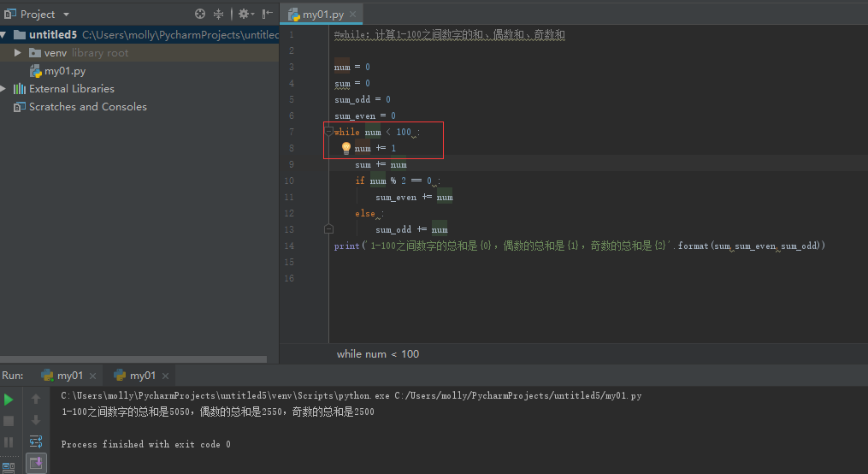This screenshot has width=868, height=474.
Task: Collapse the untitled5 project root
Action: pos(3,35)
